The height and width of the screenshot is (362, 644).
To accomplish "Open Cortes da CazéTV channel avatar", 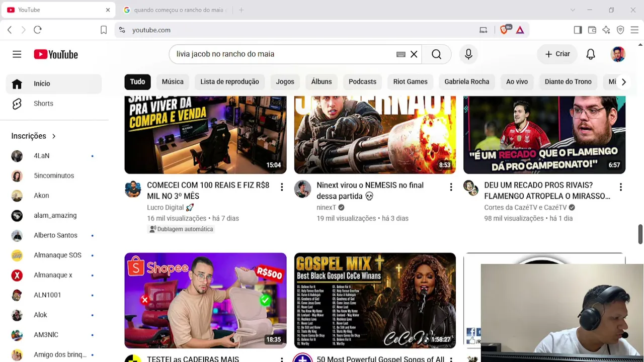I will coord(471,189).
